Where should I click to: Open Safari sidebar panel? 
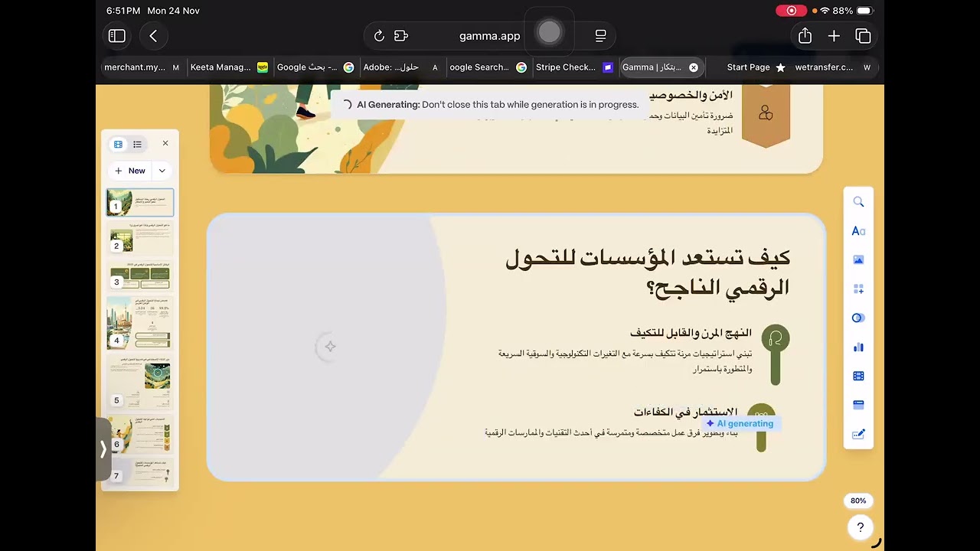click(117, 36)
